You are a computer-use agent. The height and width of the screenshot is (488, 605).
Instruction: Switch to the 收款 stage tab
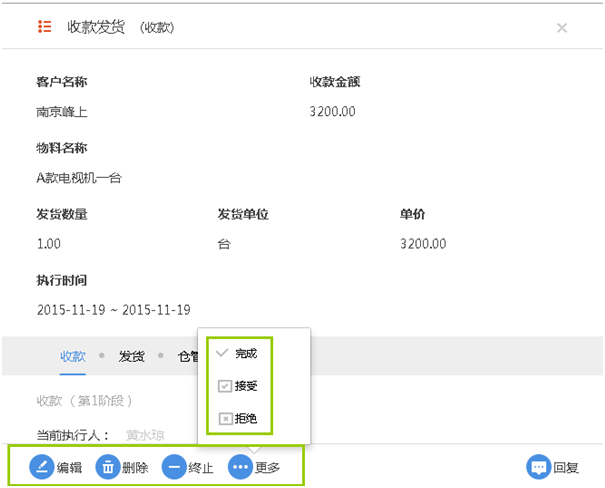[x=73, y=356]
